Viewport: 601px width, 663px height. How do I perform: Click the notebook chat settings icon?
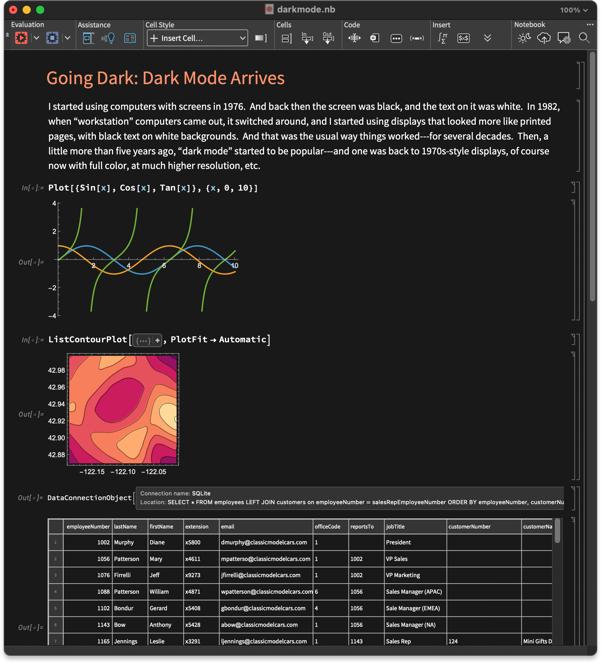[564, 38]
